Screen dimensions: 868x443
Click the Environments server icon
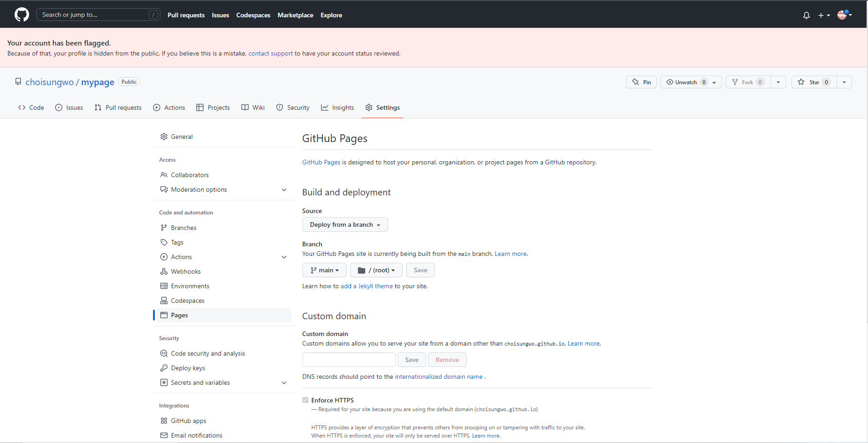coord(164,286)
